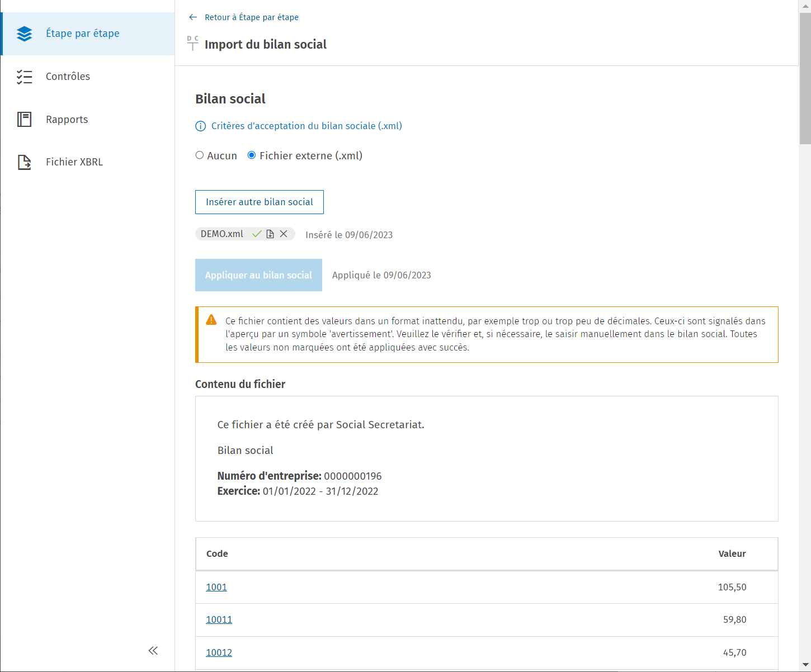Viewport: 811px width, 672px height.
Task: Click the value 59,80
Action: [x=734, y=619]
